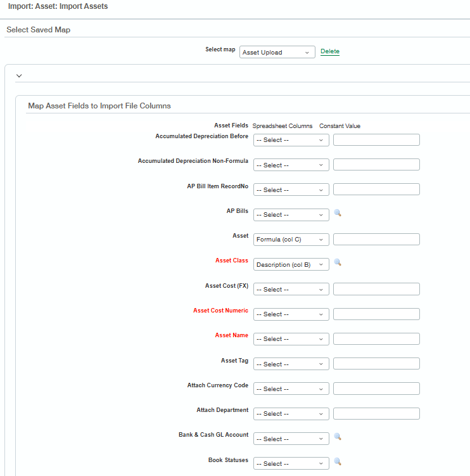Click the Map Asset Fields to Import File Columns heading
Viewport: 470px width, 476px height.
click(x=99, y=106)
